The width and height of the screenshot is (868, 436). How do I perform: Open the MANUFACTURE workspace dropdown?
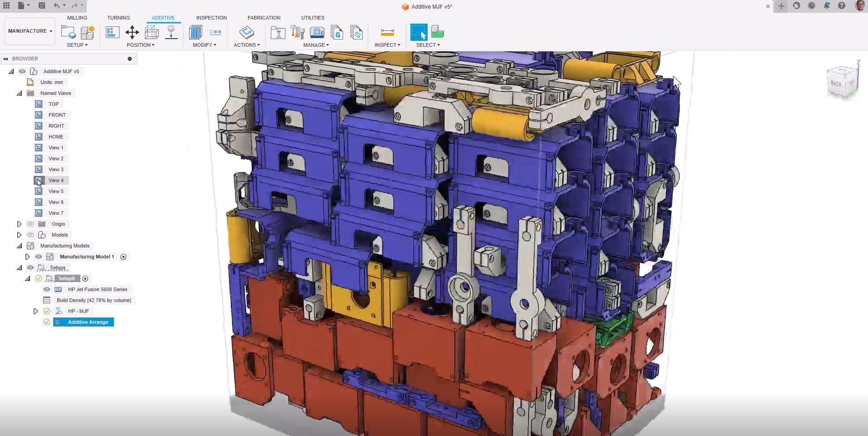[30, 31]
